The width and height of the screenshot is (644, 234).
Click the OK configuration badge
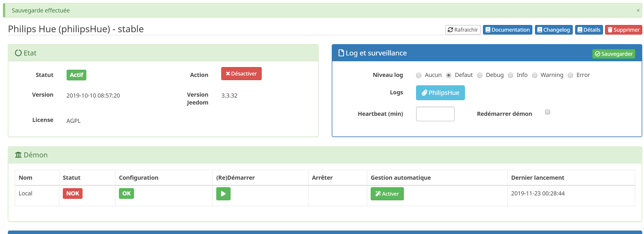pos(126,193)
